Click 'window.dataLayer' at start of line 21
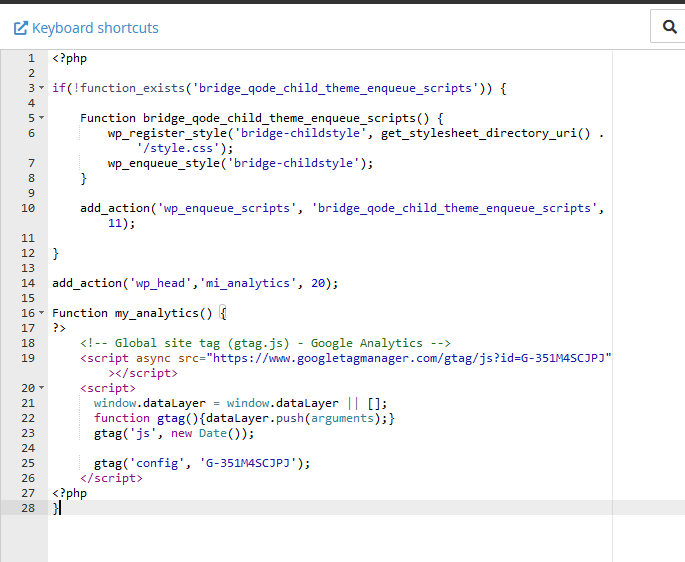The height and width of the screenshot is (562, 685). 150,403
